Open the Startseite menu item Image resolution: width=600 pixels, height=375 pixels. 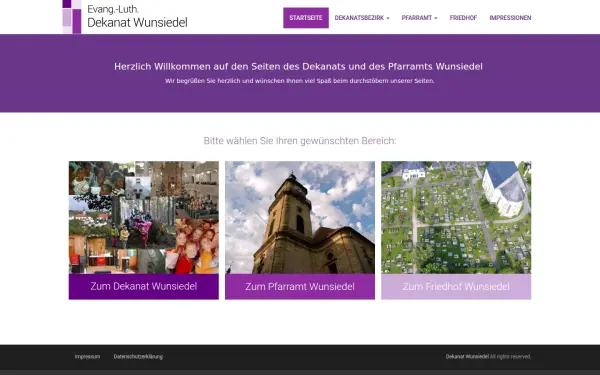[x=306, y=18]
